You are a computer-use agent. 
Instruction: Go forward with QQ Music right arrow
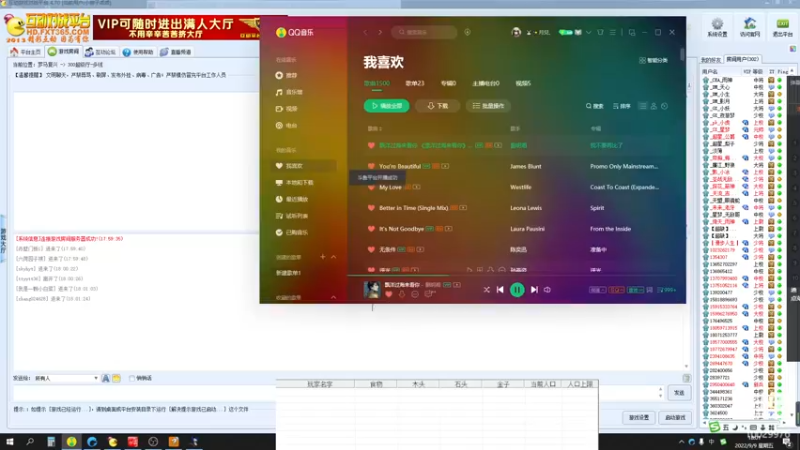(x=380, y=32)
